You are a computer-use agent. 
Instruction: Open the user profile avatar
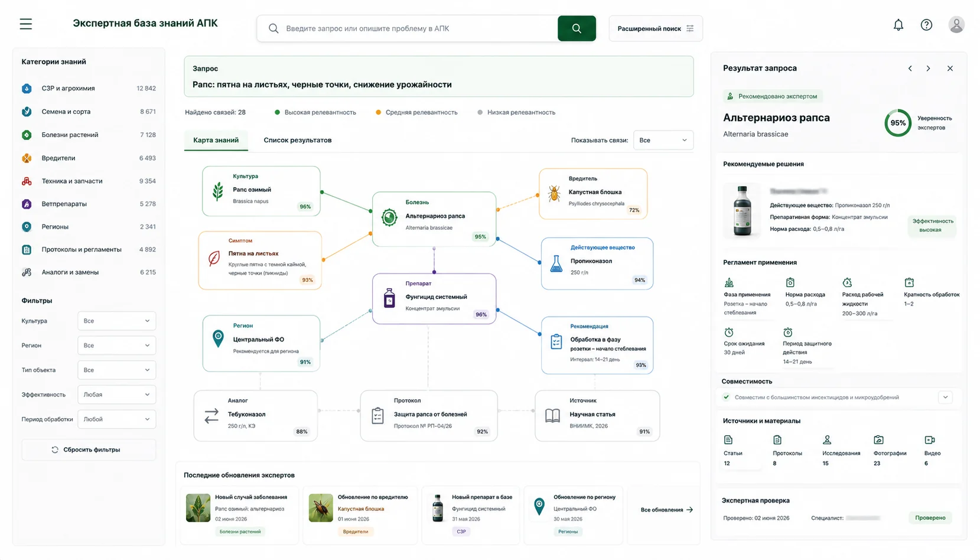tap(956, 25)
